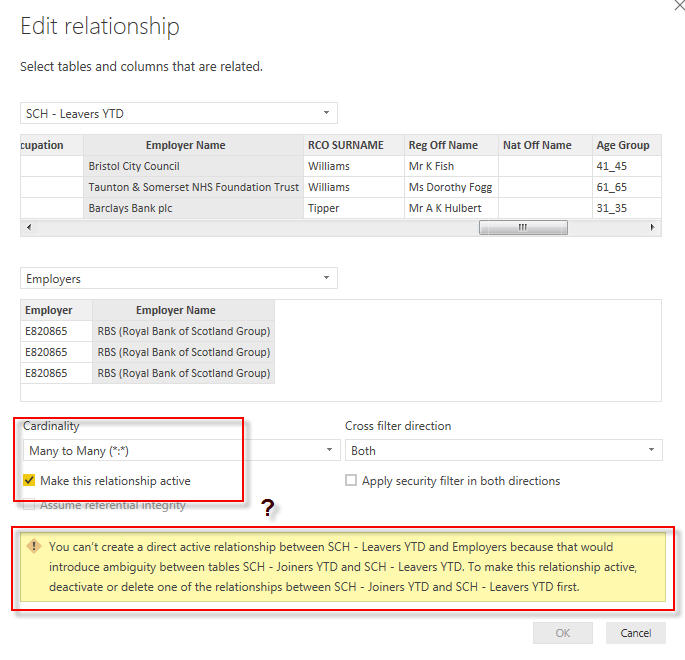The width and height of the screenshot is (685, 660).
Task: Open the SCH - Leavers YTD table dropdown
Action: [179, 114]
